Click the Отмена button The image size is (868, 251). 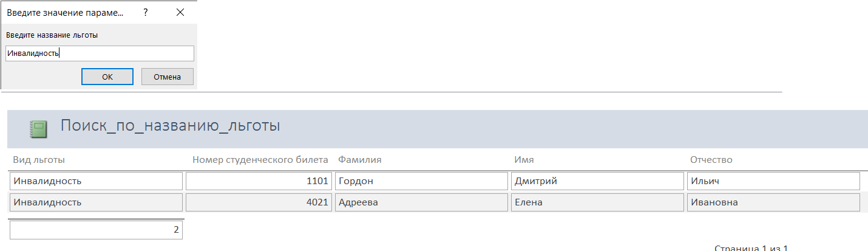[x=168, y=77]
